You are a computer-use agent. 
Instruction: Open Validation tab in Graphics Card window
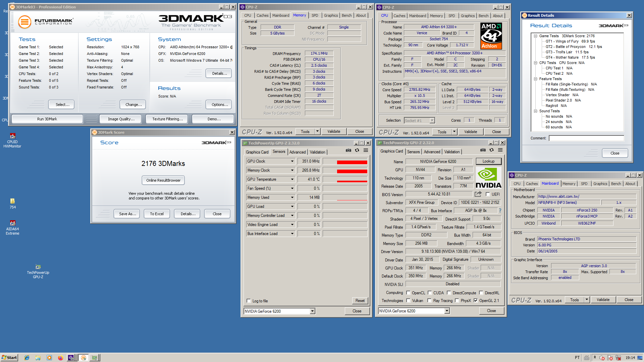click(x=452, y=152)
